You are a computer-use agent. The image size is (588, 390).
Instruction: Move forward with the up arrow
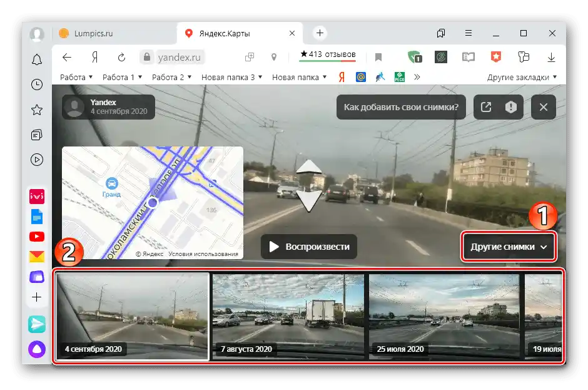308,167
